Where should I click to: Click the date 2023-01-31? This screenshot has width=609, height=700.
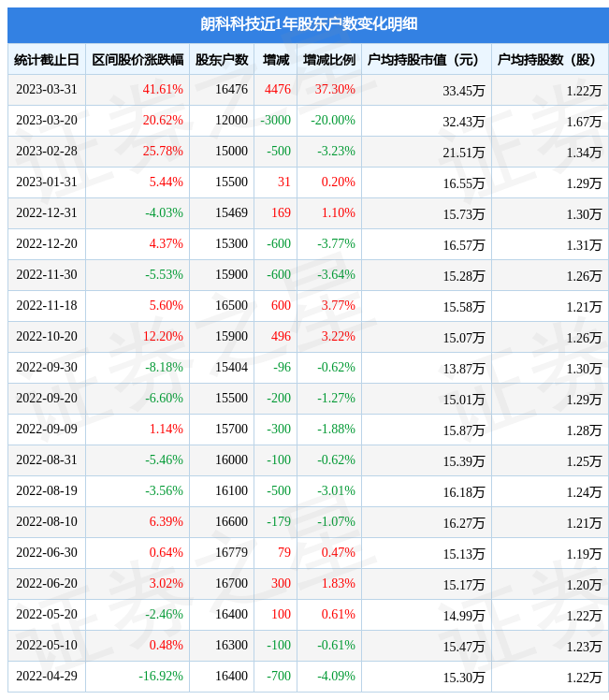47,182
